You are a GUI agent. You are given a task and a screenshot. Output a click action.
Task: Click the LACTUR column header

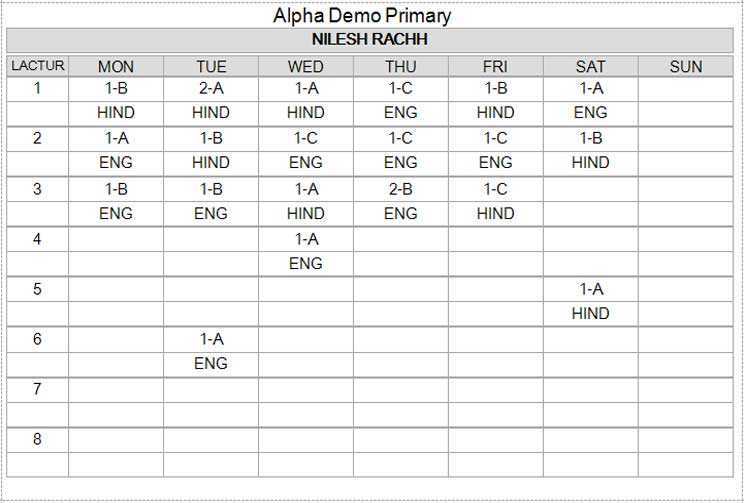click(x=38, y=66)
